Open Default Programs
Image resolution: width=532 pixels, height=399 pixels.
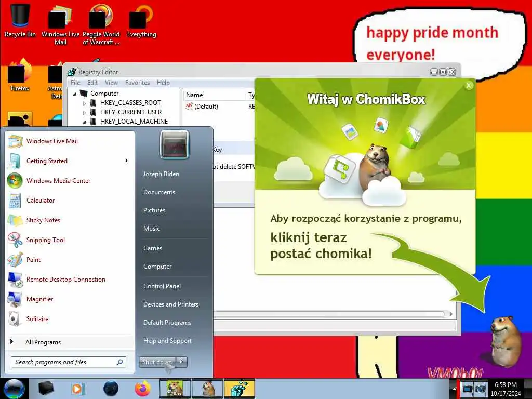167,323
